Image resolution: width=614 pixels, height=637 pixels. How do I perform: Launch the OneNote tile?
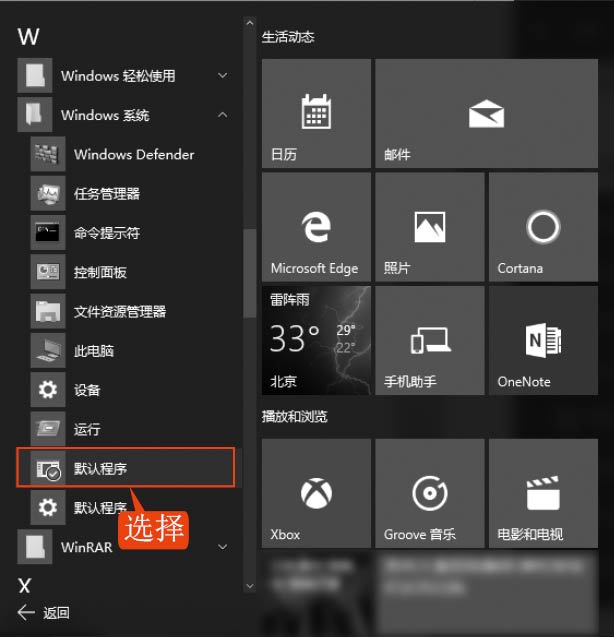pos(543,340)
